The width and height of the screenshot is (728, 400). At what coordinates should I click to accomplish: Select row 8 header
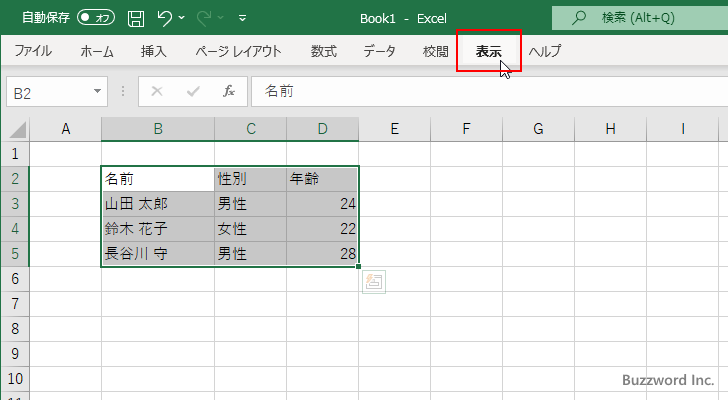(x=15, y=329)
